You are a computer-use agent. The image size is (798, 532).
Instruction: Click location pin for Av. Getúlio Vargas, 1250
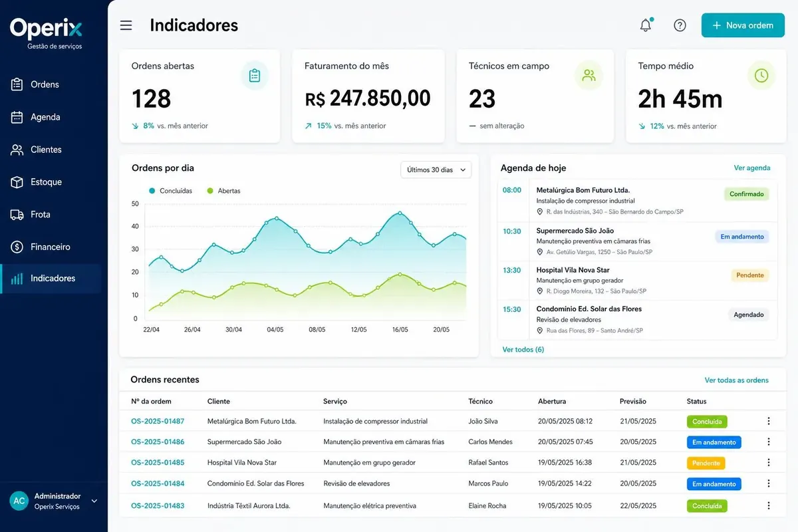(x=540, y=252)
